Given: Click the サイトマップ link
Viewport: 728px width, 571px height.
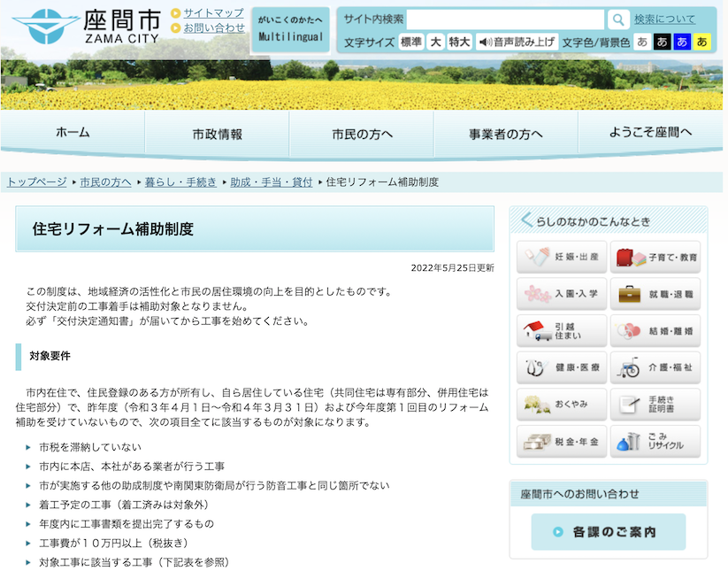Looking at the screenshot, I should [x=213, y=13].
